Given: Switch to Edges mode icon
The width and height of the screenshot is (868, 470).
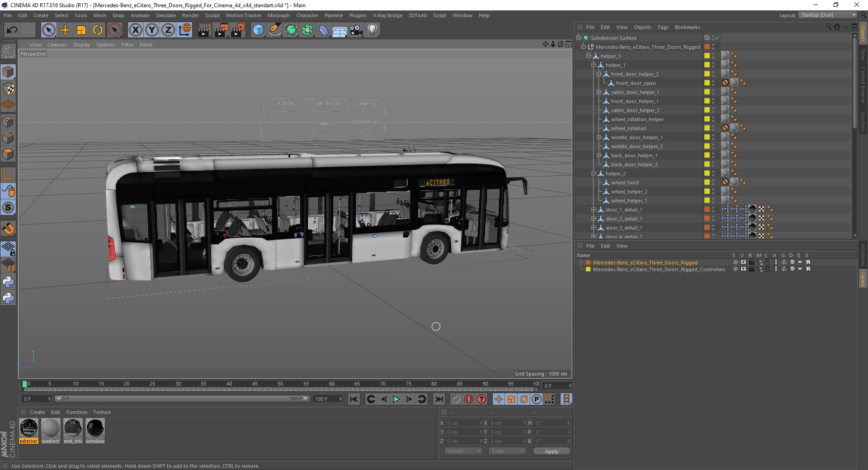Looking at the screenshot, I should 8,138.
